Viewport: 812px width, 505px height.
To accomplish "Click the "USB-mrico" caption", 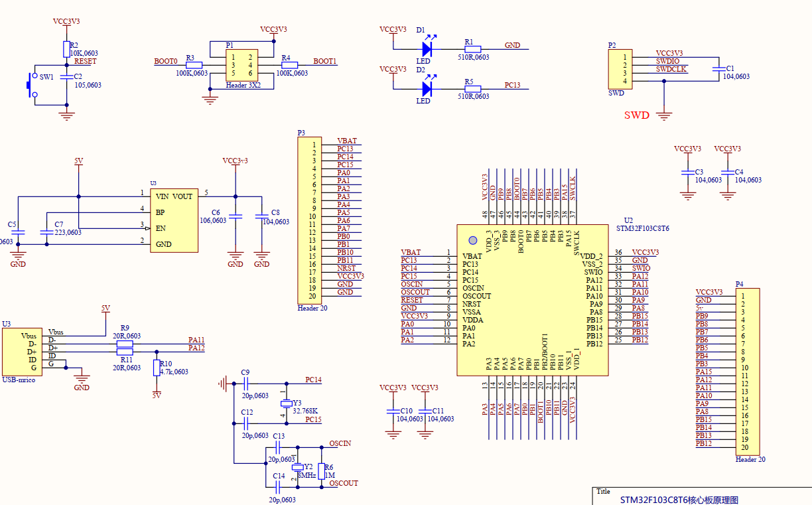I will (x=19, y=380).
